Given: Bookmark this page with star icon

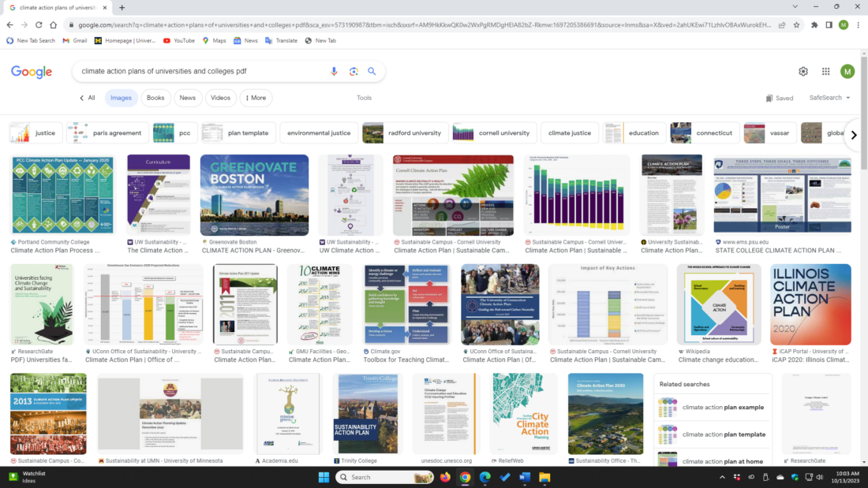Looking at the screenshot, I should pyautogui.click(x=797, y=25).
